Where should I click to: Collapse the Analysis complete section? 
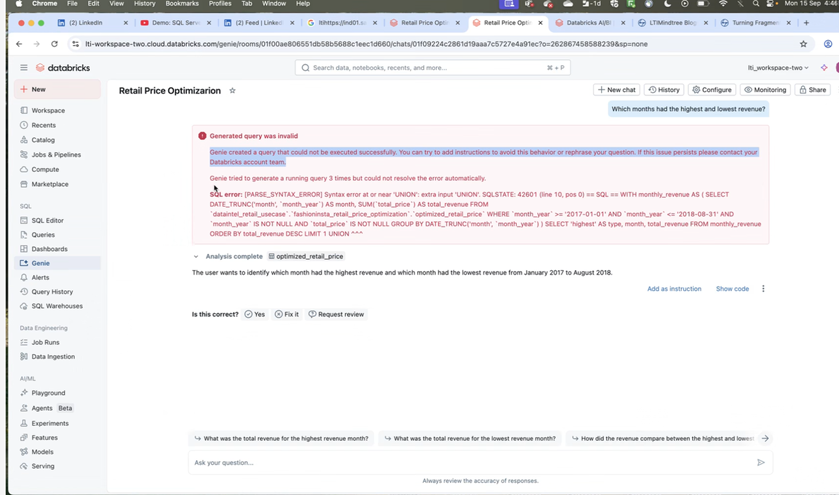pos(196,256)
